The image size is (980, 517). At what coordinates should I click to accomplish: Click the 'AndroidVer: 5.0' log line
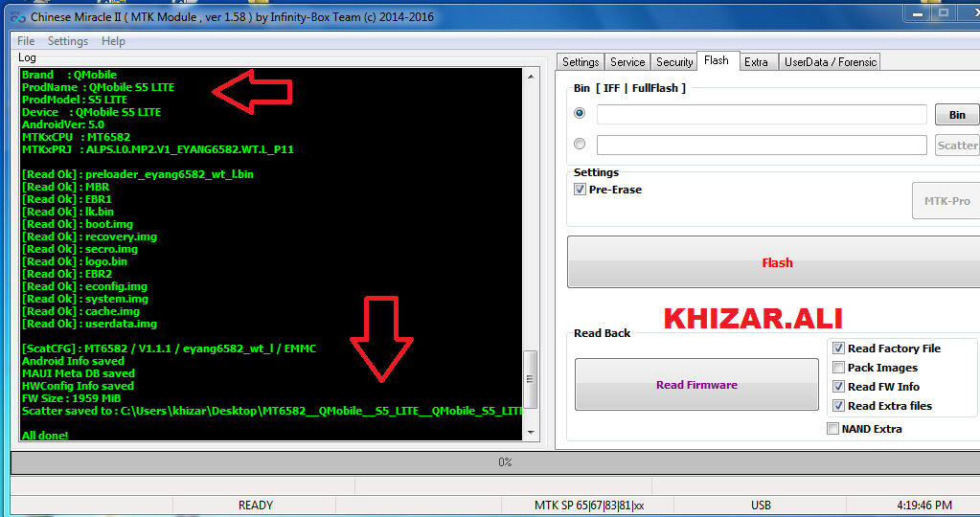pos(63,124)
